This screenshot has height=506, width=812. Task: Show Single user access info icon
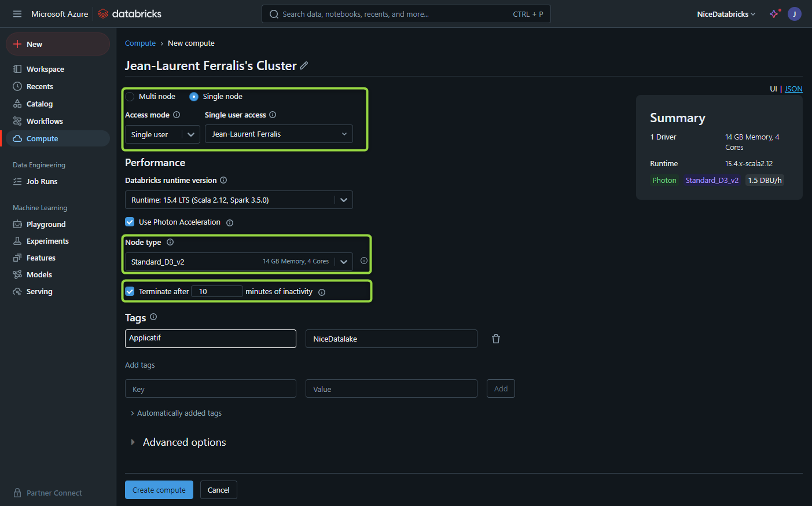click(273, 115)
